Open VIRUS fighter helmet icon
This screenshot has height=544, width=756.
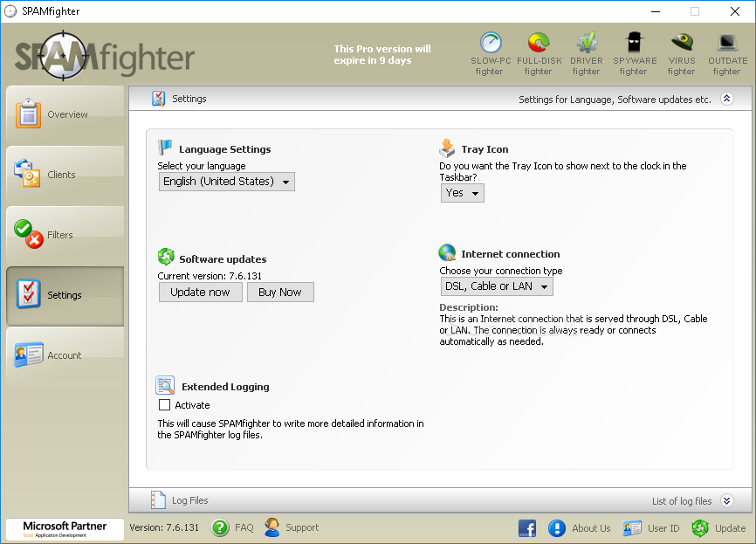[x=682, y=43]
